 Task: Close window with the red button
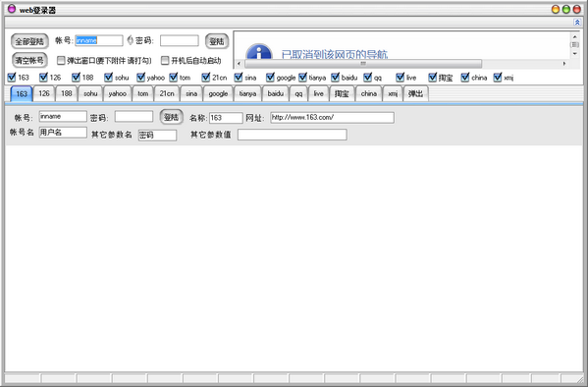(577, 10)
